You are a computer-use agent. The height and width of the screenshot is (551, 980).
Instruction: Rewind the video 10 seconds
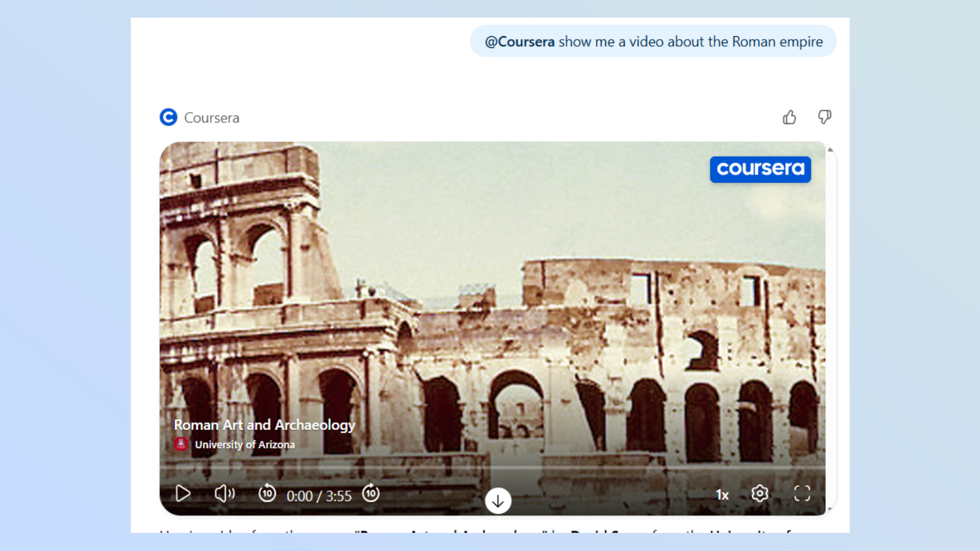[x=268, y=494]
